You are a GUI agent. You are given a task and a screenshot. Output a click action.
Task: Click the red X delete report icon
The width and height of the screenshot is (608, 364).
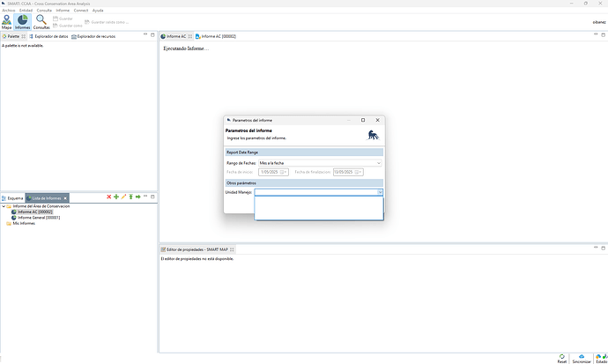(108, 197)
